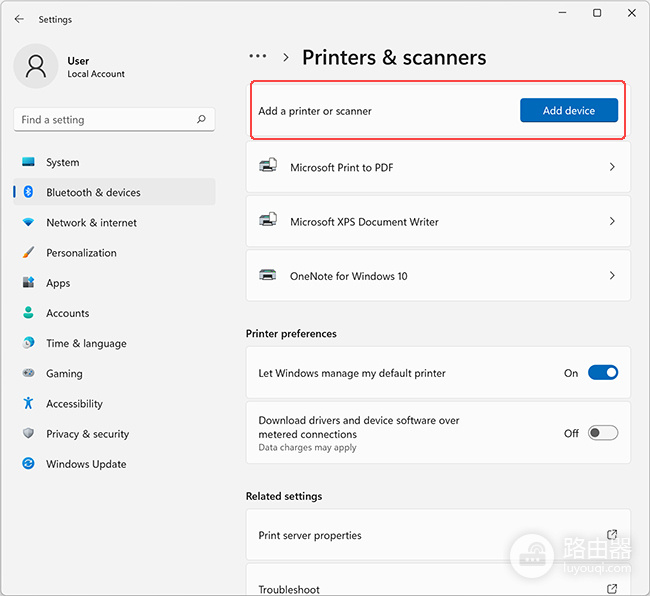Click the Gaming controller icon
The width and height of the screenshot is (650, 596).
coord(28,373)
